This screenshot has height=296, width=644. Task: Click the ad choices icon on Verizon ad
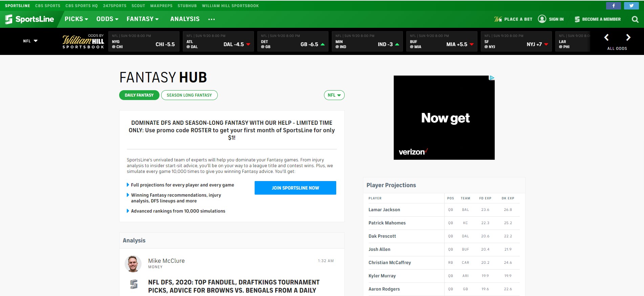(492, 78)
